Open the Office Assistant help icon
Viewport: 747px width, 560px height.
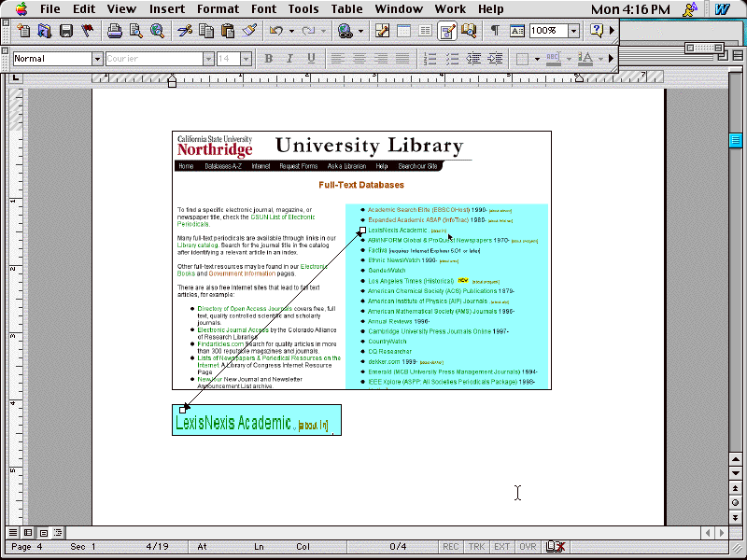597,31
